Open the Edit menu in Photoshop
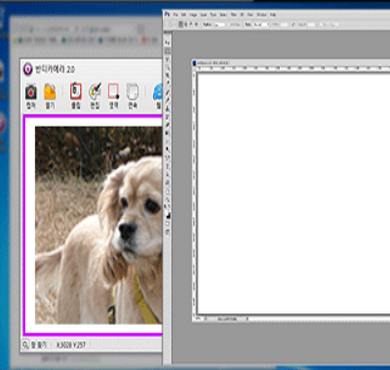The width and height of the screenshot is (390, 370). 183,15
